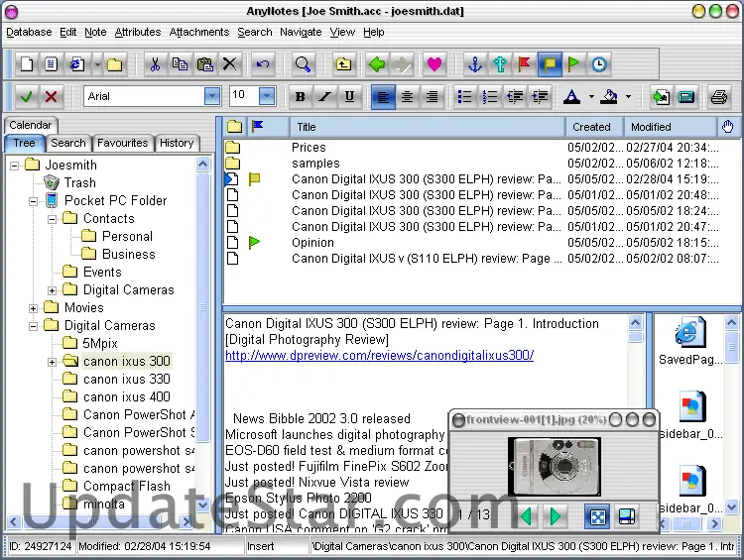Sort notes by Modified column header
This screenshot has height=560, width=744.
(670, 127)
